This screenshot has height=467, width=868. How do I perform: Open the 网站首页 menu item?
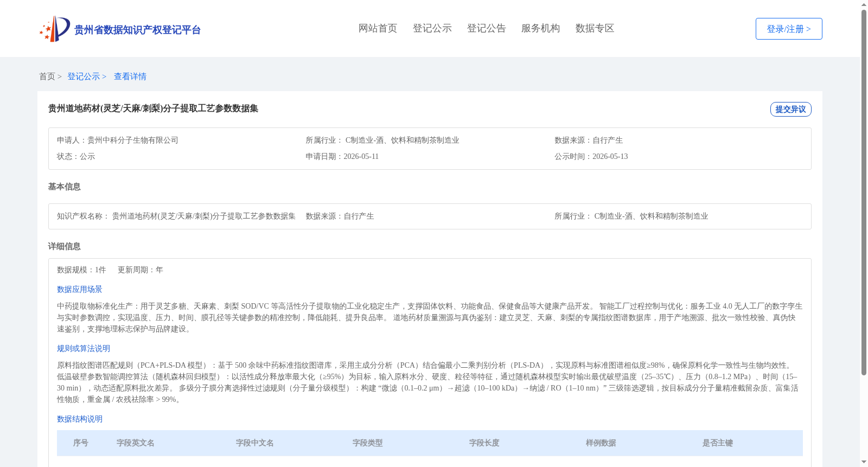pos(378,28)
